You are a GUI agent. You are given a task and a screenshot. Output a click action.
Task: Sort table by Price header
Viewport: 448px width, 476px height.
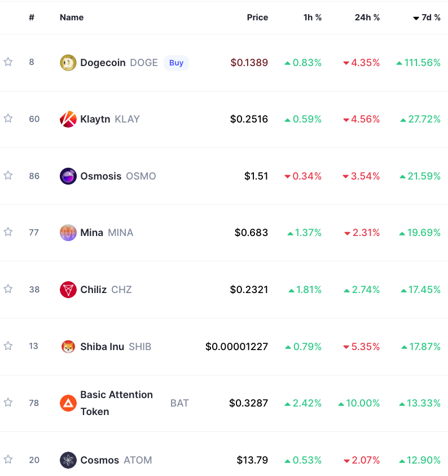(257, 18)
